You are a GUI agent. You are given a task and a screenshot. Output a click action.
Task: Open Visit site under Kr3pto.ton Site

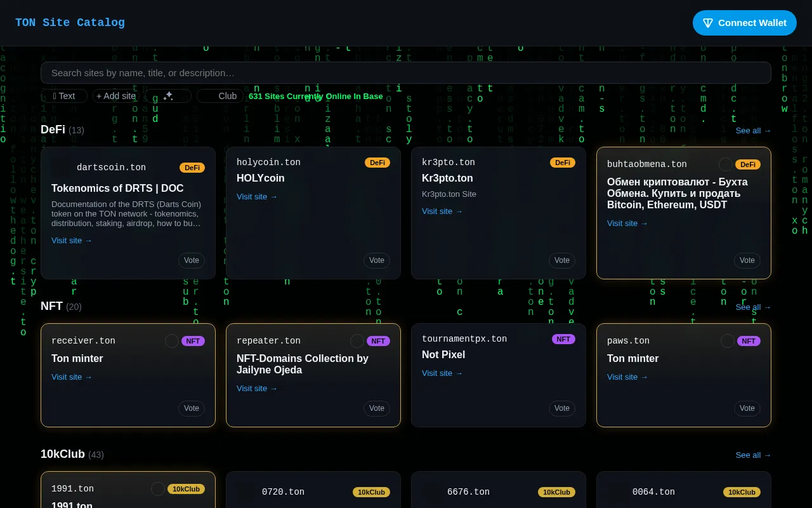coord(442,211)
